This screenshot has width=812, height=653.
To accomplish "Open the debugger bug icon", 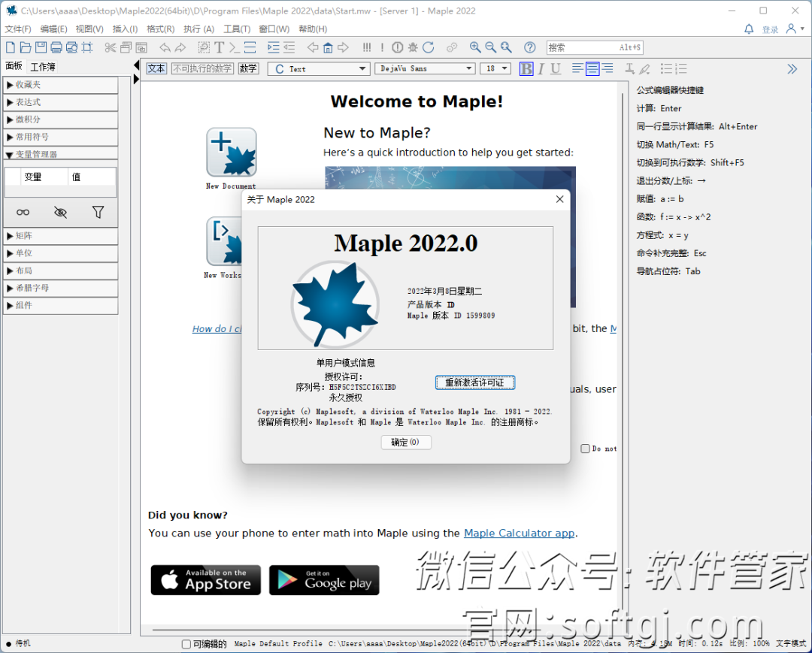I will [x=413, y=47].
